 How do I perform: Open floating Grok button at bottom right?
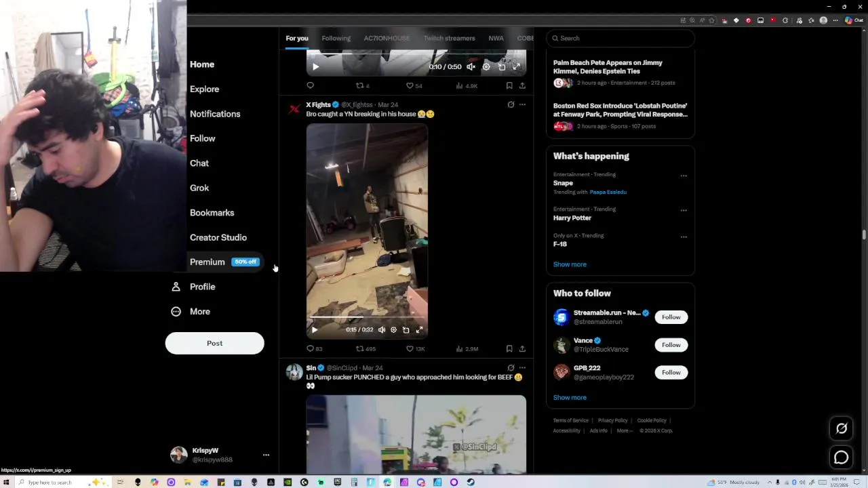pyautogui.click(x=842, y=428)
